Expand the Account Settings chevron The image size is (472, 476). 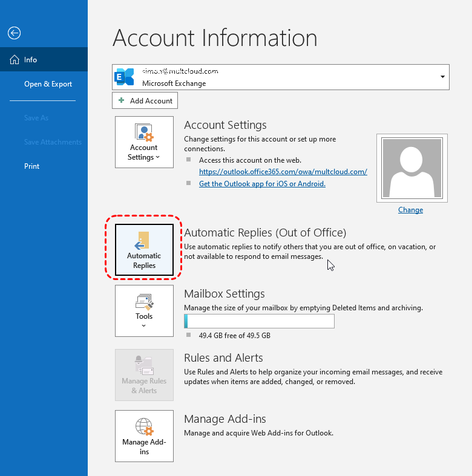click(x=158, y=158)
